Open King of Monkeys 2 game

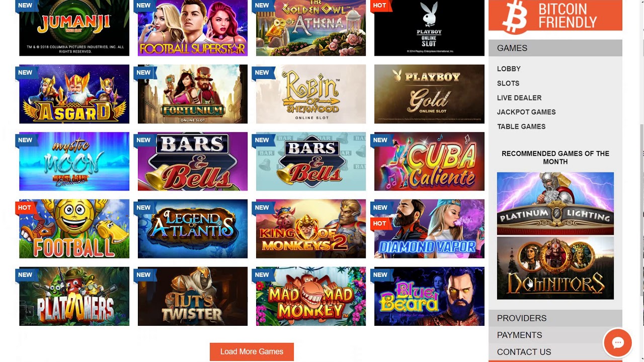(x=311, y=229)
